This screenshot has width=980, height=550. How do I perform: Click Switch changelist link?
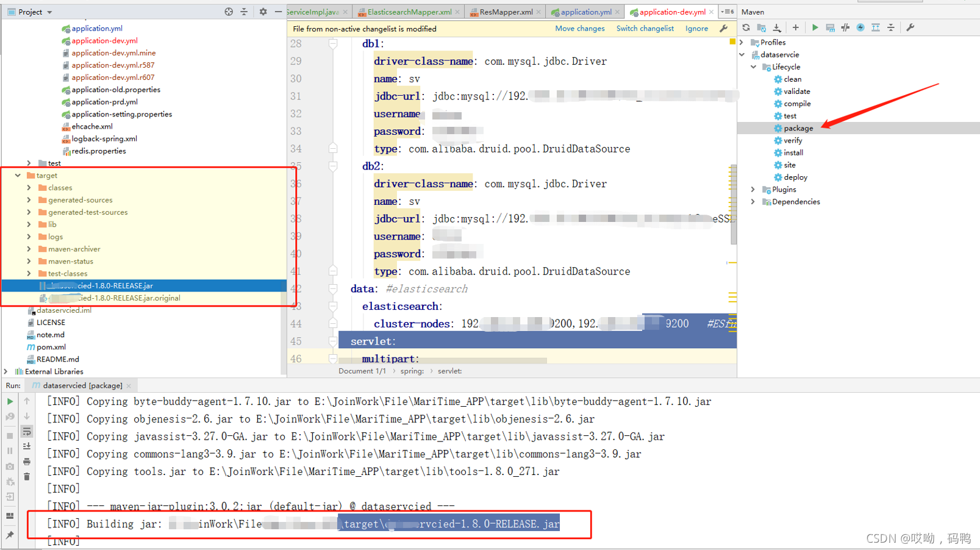645,29
